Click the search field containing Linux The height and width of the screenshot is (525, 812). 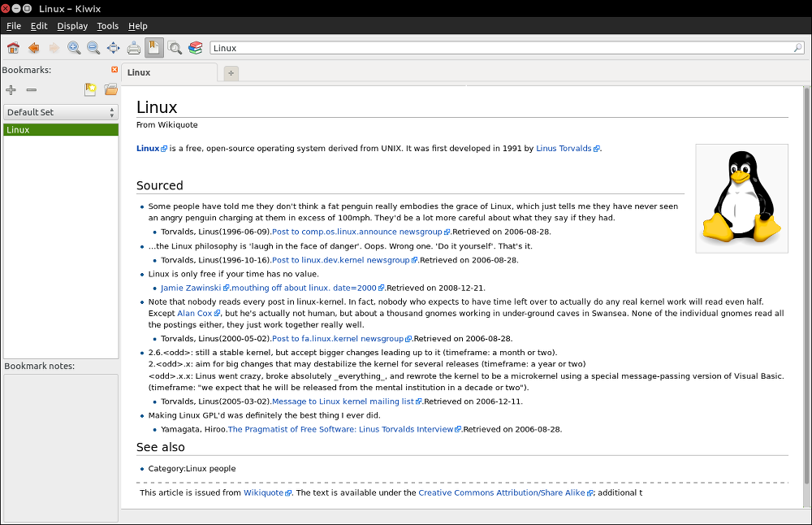pyautogui.click(x=499, y=48)
